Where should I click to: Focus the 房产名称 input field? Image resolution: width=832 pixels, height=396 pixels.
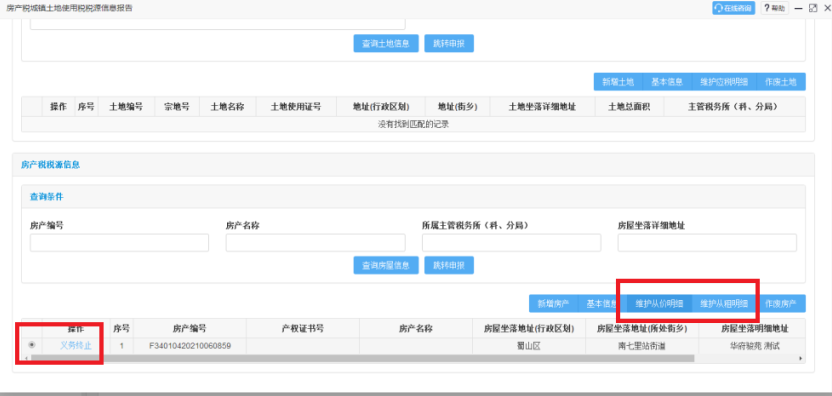click(315, 243)
